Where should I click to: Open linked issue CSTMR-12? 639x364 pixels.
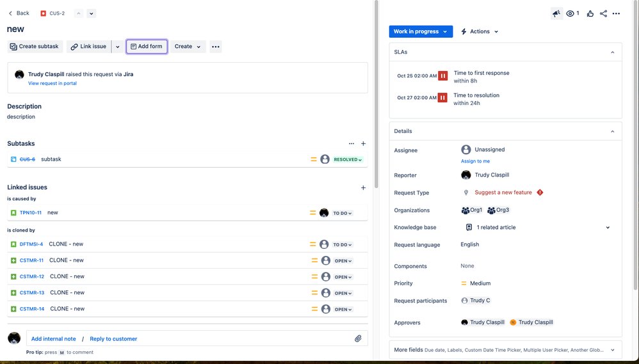coord(32,276)
